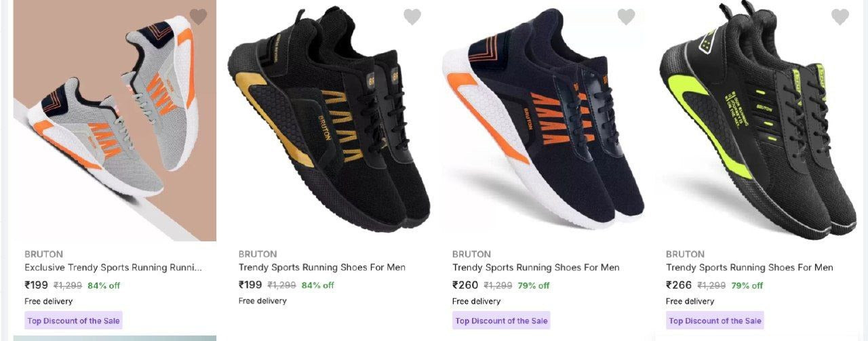Click 'Top Discount of the Sale' label under ₹266 shoes
The width and height of the screenshot is (868, 341).
click(715, 321)
